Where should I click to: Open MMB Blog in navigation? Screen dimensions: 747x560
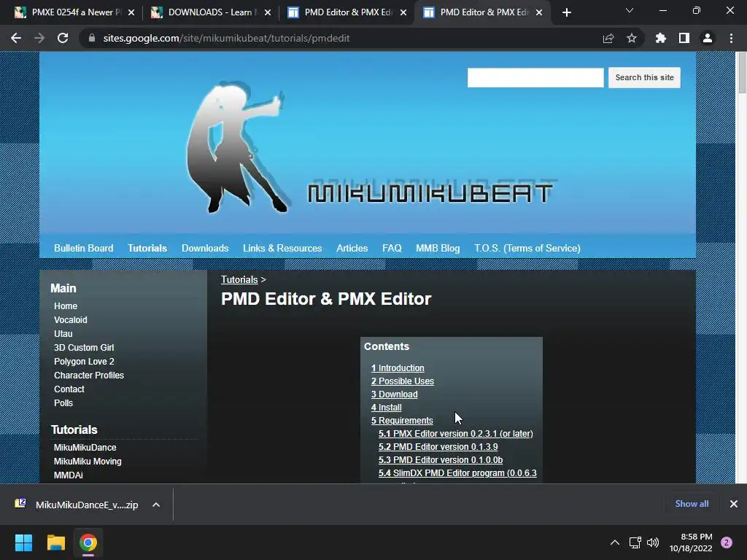click(x=438, y=248)
